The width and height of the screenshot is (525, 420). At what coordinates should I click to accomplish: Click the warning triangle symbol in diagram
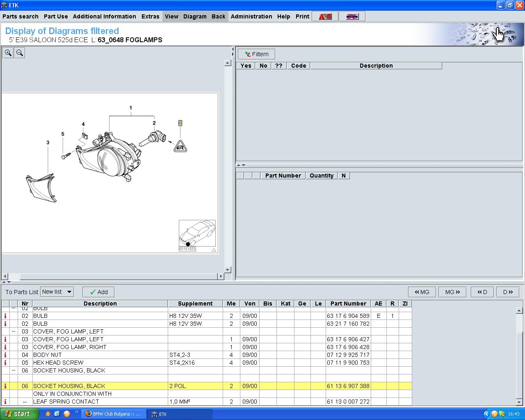(x=180, y=146)
